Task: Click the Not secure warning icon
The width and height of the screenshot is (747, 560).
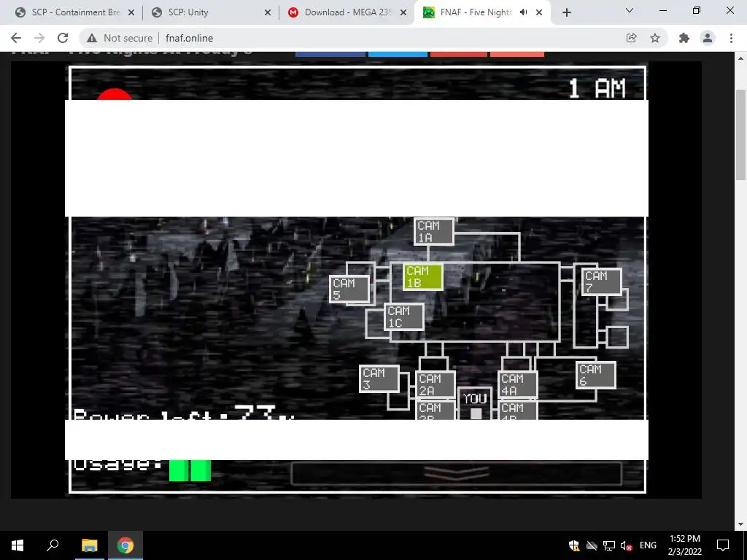Action: tap(92, 38)
